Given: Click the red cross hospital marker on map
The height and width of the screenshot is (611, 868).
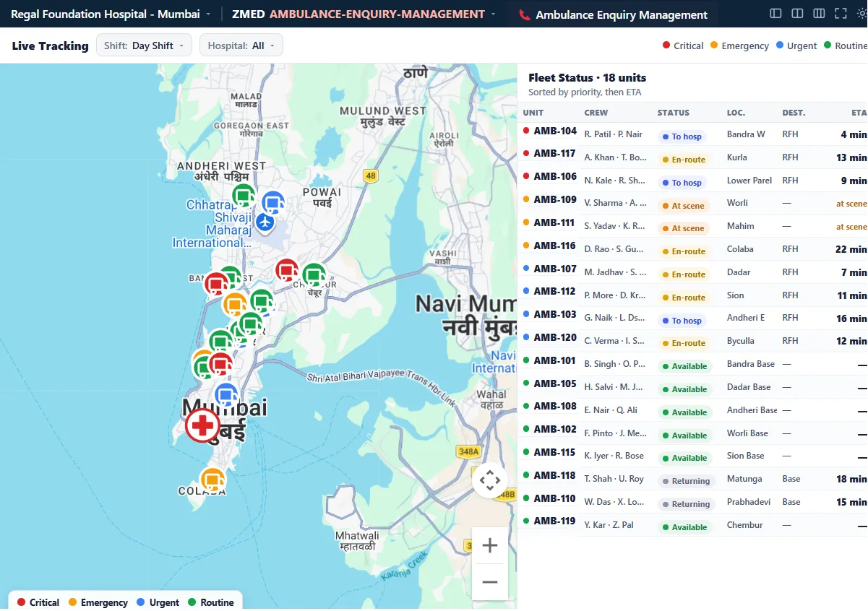Looking at the screenshot, I should 203,425.
